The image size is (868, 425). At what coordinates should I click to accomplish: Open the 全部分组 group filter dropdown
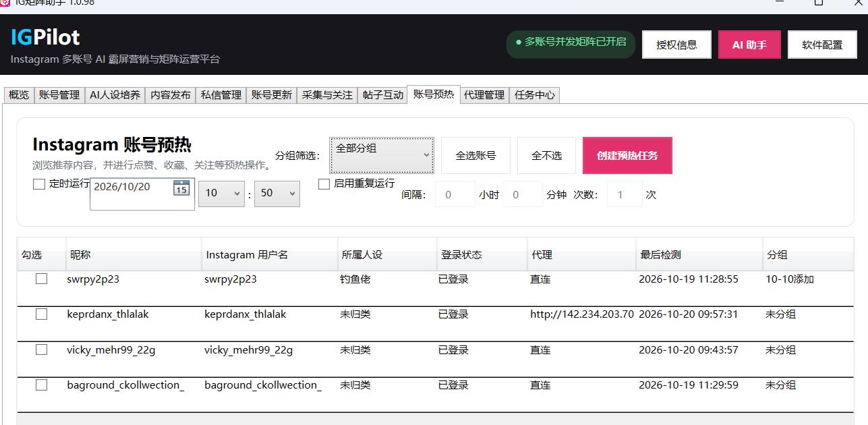(382, 155)
